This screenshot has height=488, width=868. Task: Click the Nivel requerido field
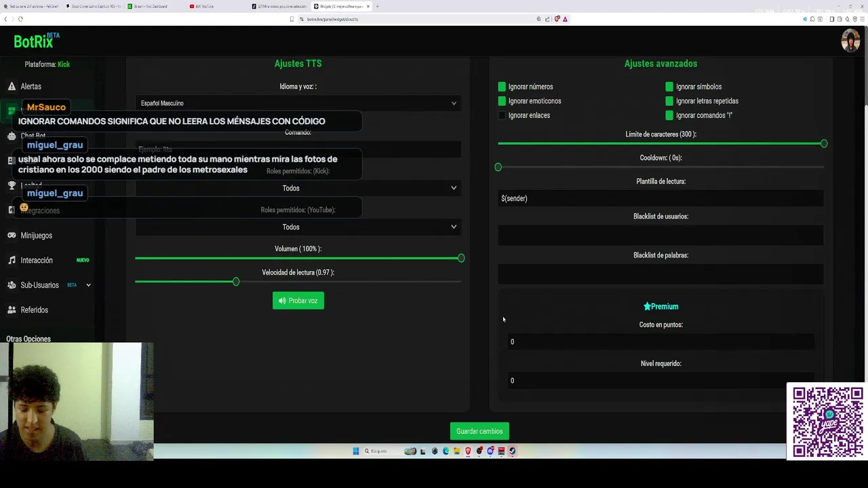click(x=660, y=380)
